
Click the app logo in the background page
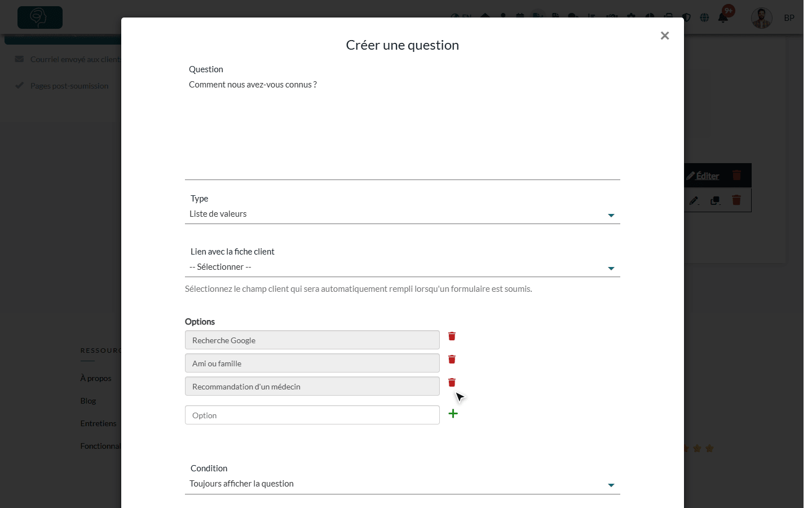click(x=40, y=17)
